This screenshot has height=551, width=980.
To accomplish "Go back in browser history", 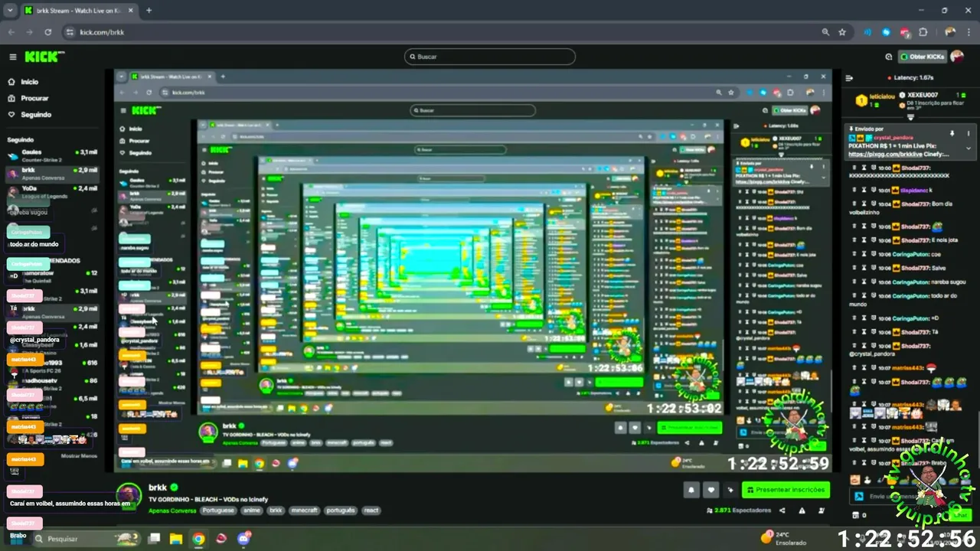I will (x=11, y=32).
